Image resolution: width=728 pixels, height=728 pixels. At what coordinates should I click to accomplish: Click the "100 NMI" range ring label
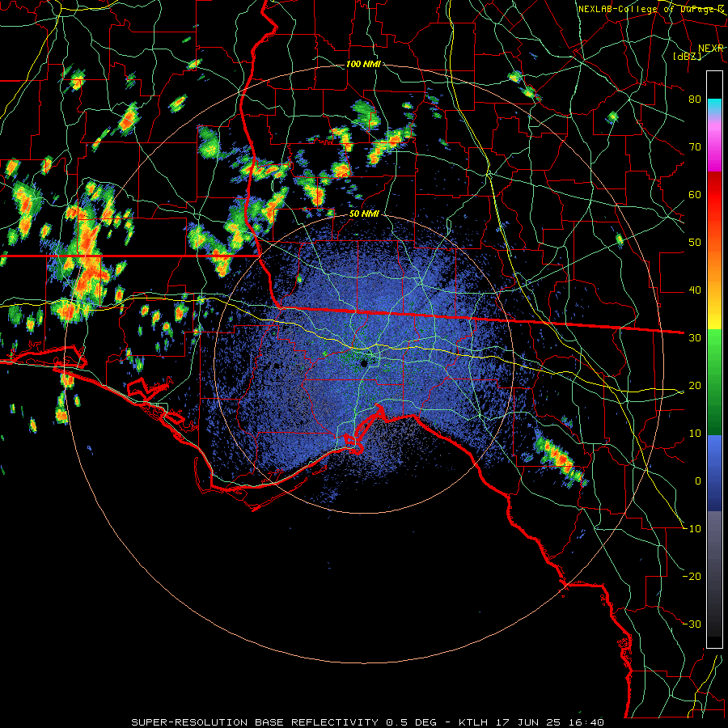[x=363, y=64]
